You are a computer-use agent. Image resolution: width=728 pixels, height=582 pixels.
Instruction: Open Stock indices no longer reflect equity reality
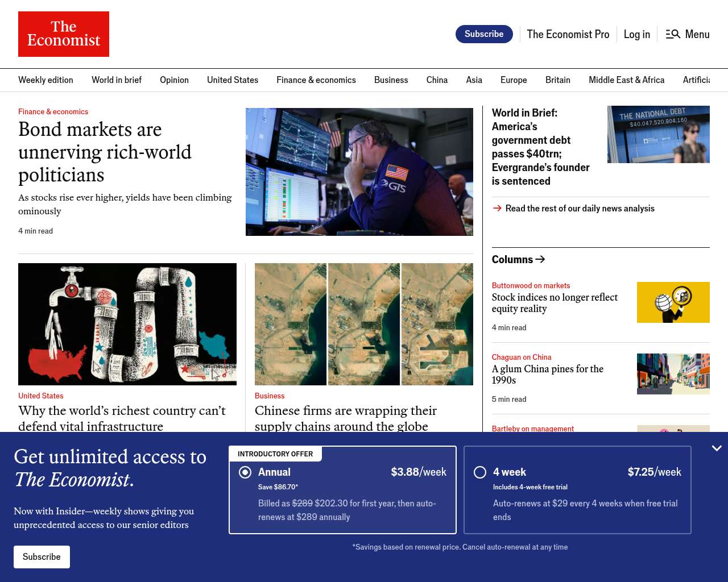coord(555,303)
